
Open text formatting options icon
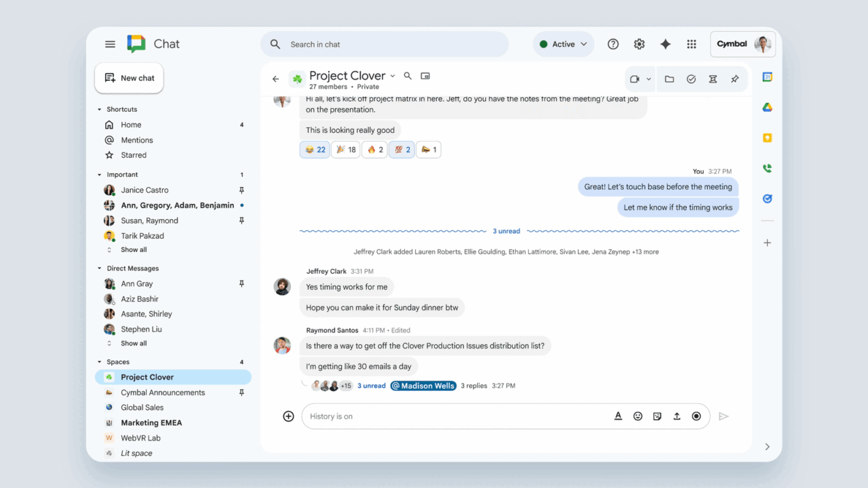pos(618,416)
